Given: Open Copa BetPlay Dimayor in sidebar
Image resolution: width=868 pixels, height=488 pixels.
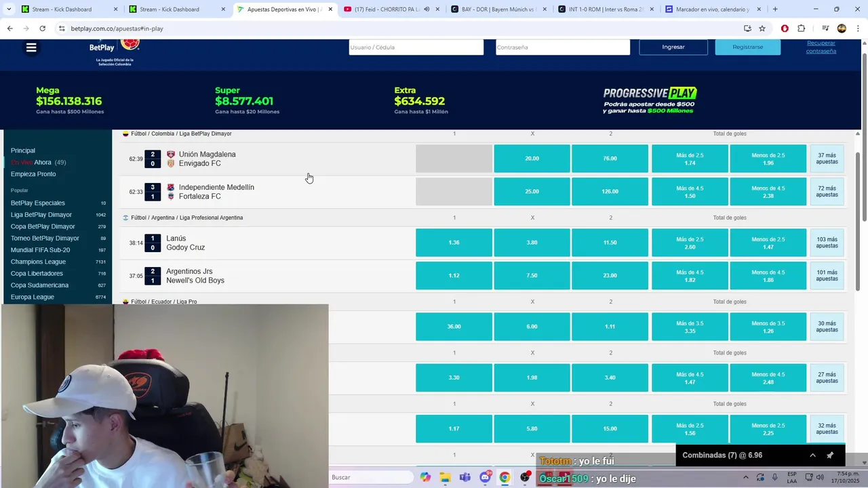Looking at the screenshot, I should (x=43, y=226).
